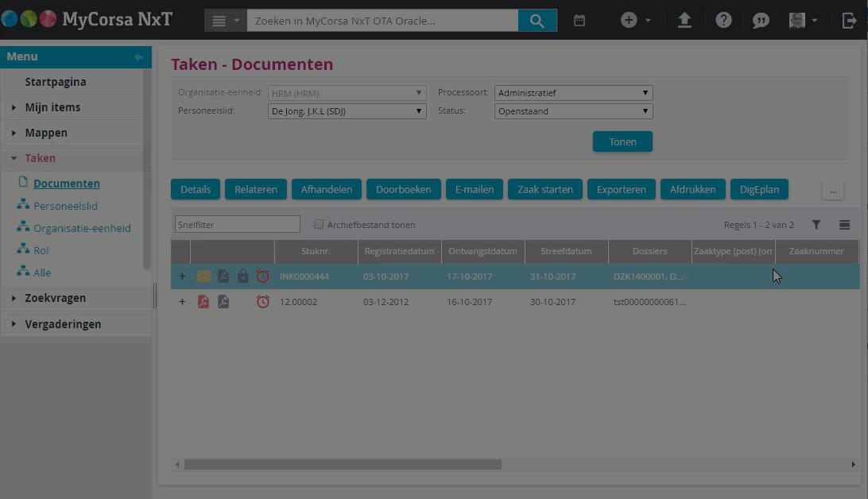
Task: Click the plus add-new icon
Action: pyautogui.click(x=628, y=21)
